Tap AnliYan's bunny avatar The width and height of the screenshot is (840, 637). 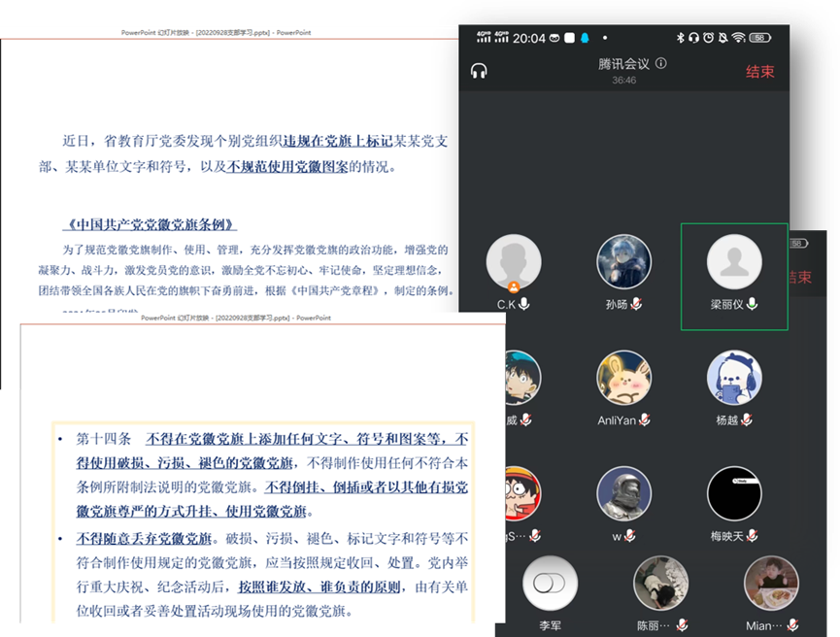(623, 378)
